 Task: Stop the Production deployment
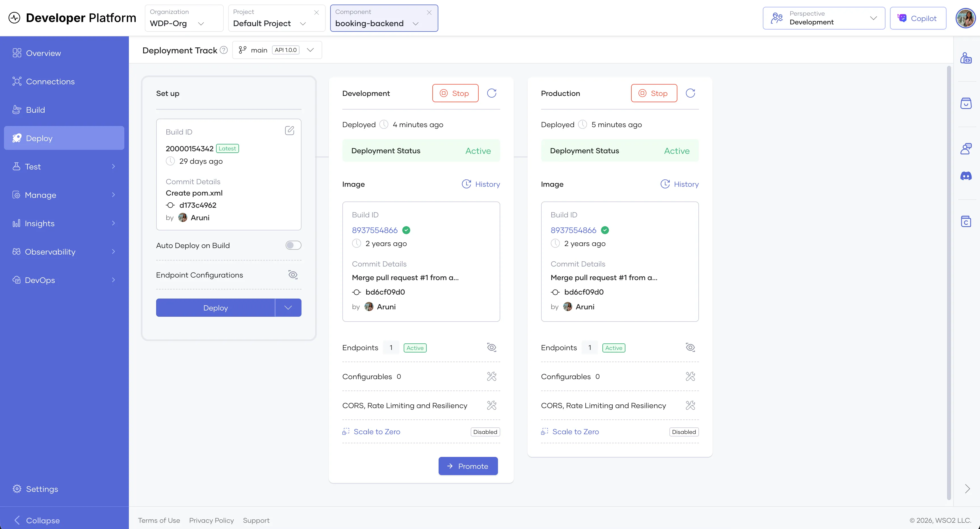(654, 93)
